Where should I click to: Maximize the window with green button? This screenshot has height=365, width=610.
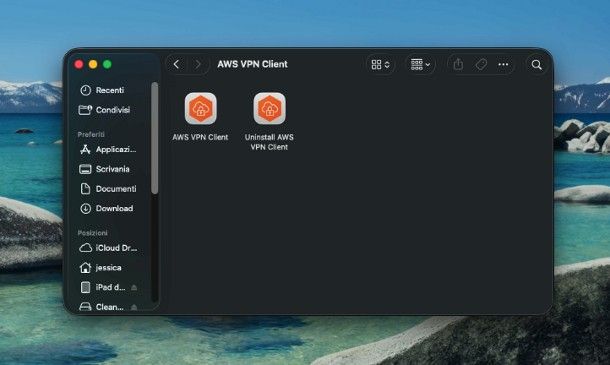(x=107, y=65)
